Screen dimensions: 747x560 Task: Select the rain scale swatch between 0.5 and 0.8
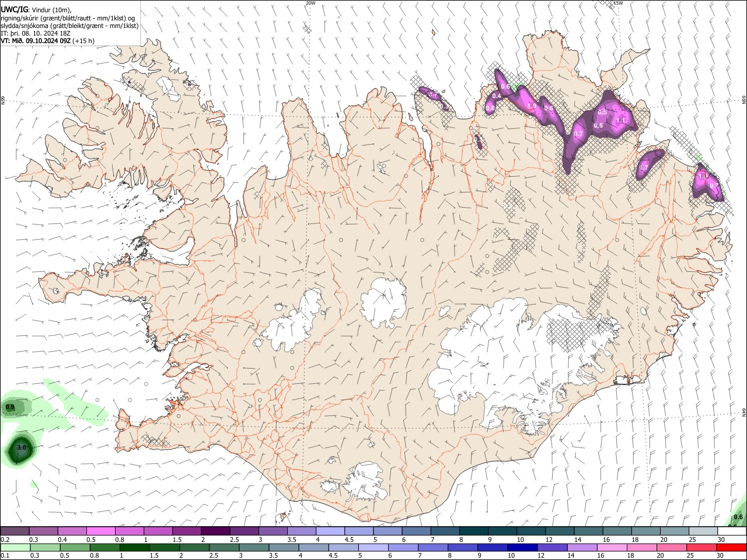(74, 547)
